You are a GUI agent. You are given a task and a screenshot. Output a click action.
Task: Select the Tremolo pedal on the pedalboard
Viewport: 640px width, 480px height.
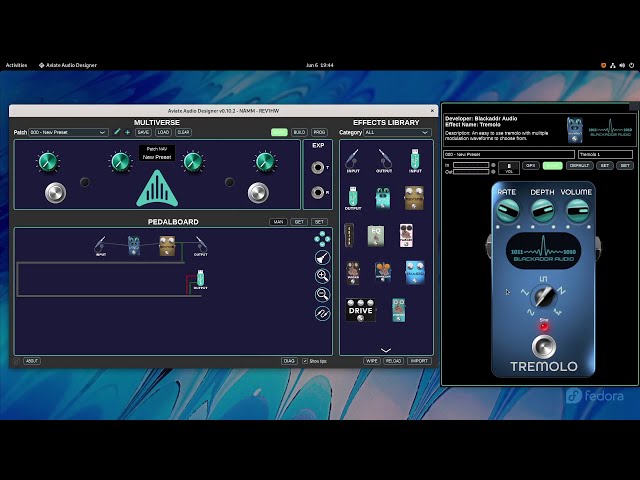pyautogui.click(x=133, y=246)
